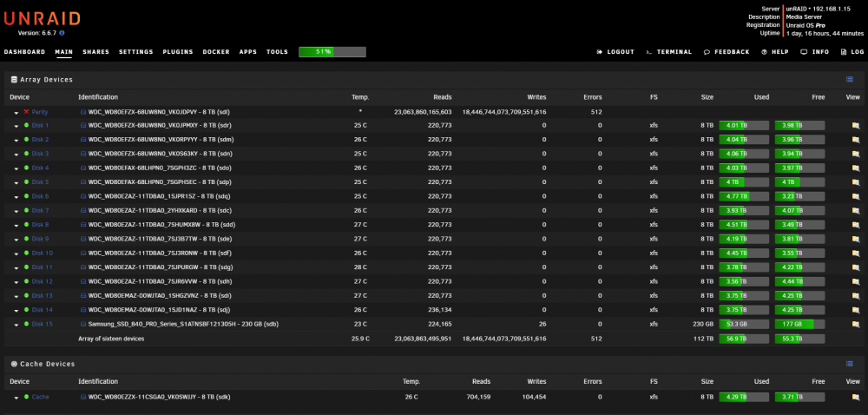
Task: Click the Temp. column header in Array Devices
Action: 360,97
